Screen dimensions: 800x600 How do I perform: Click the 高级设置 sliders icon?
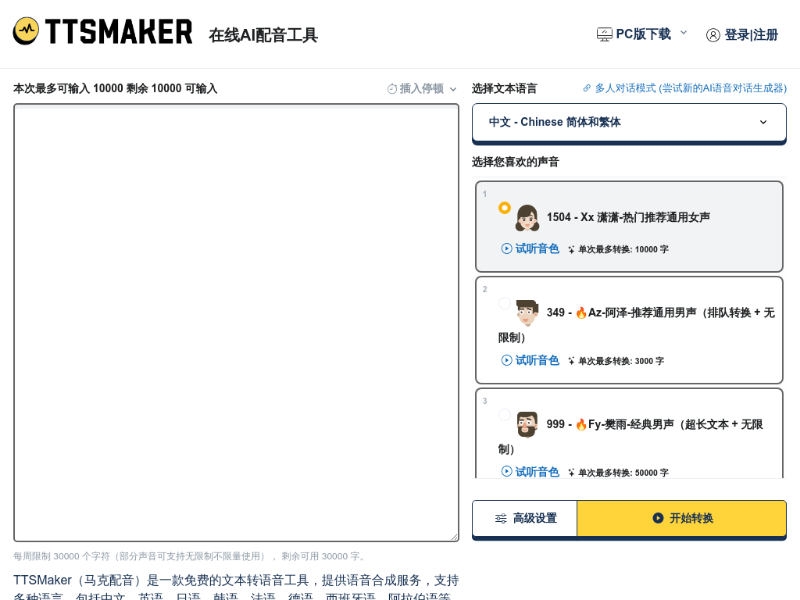[x=501, y=518]
